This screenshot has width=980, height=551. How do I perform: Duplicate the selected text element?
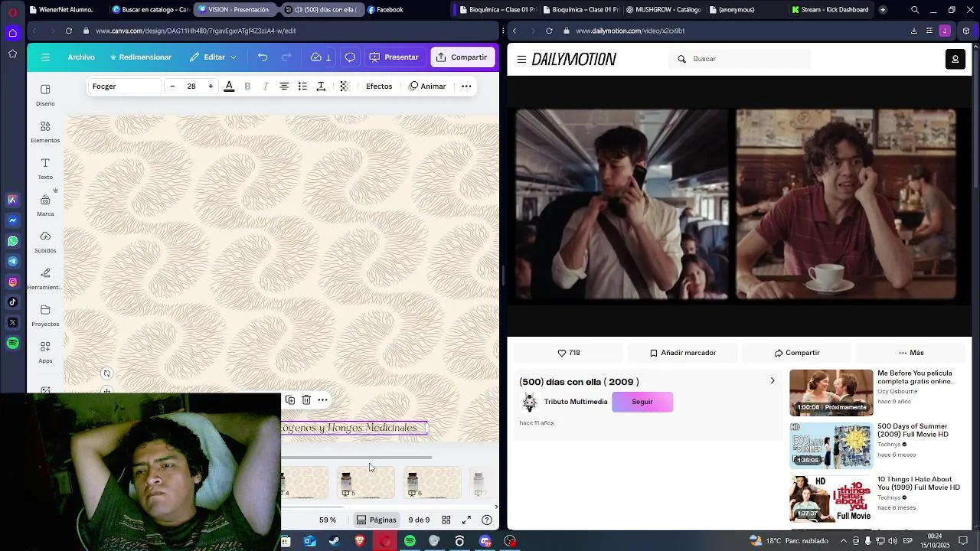click(290, 399)
